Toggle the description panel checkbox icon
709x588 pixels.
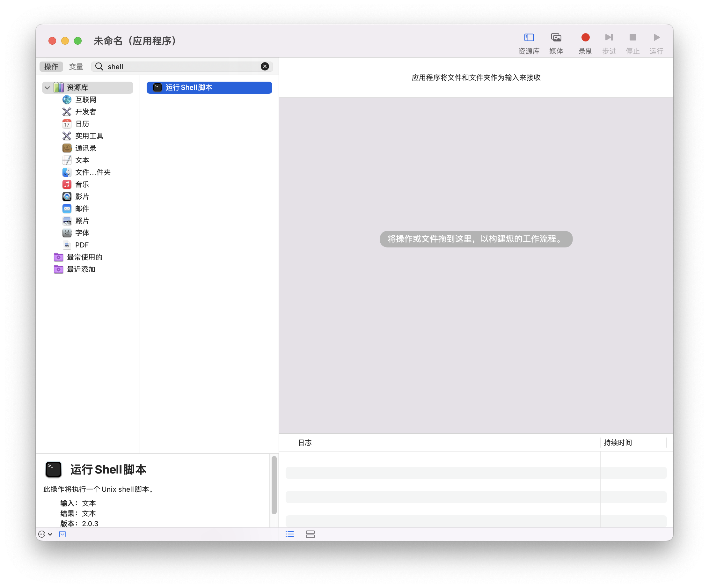pos(62,534)
